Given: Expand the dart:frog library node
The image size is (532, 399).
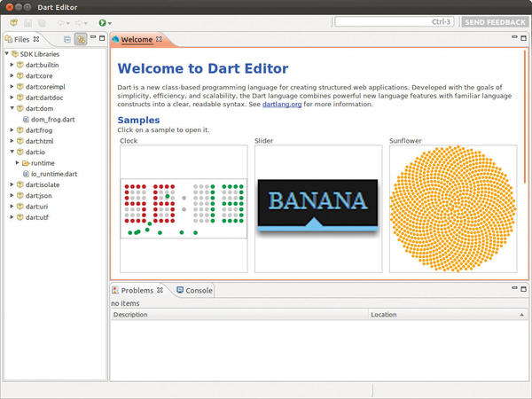Looking at the screenshot, I should 12,129.
